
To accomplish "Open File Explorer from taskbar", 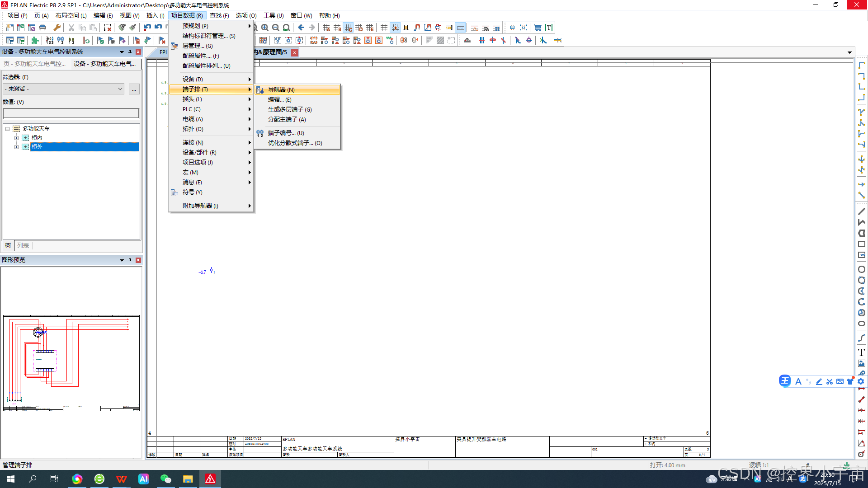I will pyautogui.click(x=188, y=479).
